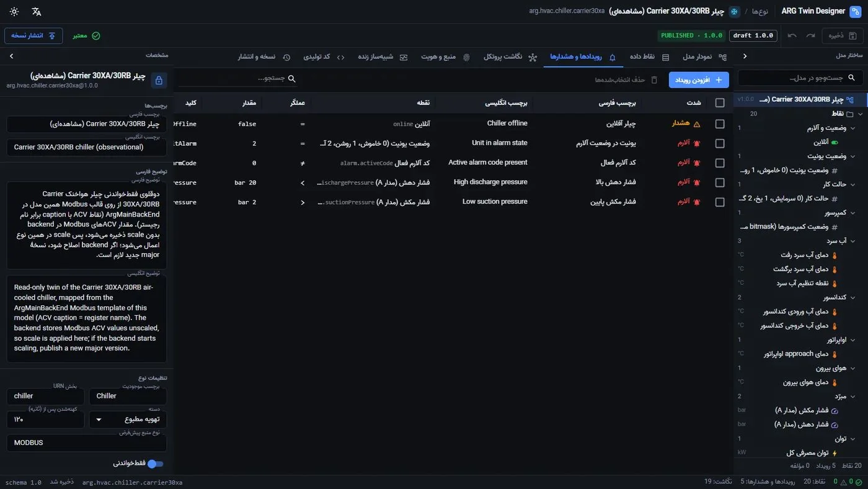Click thermometer icon for دمای آب سرد رفت

pyautogui.click(x=834, y=255)
